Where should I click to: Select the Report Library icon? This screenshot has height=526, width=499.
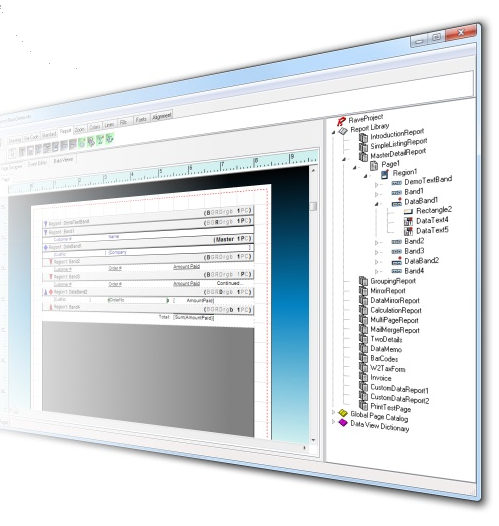click(x=343, y=131)
